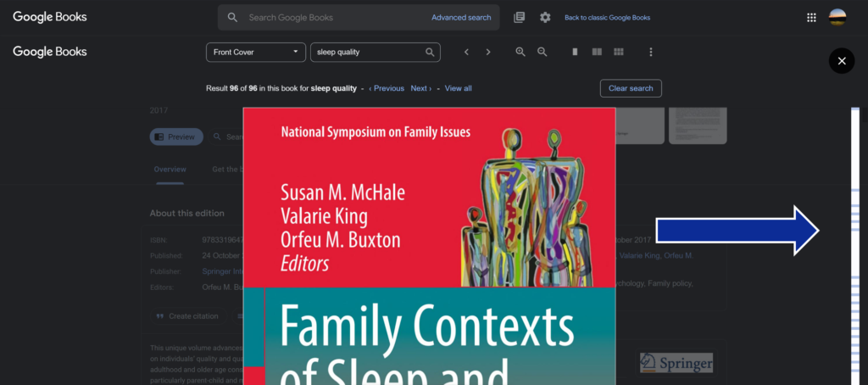Viewport: 868px width, 385px height.
Task: Click the Preview button behind the viewer
Action: 176,137
